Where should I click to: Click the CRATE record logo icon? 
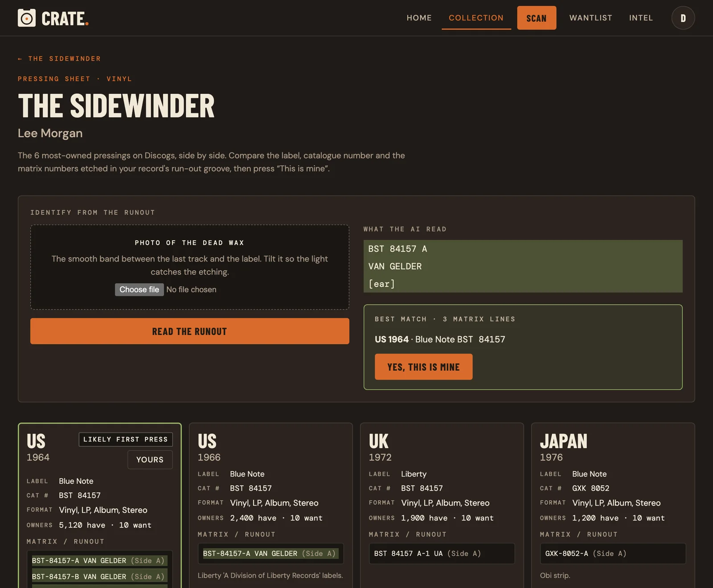(x=27, y=18)
